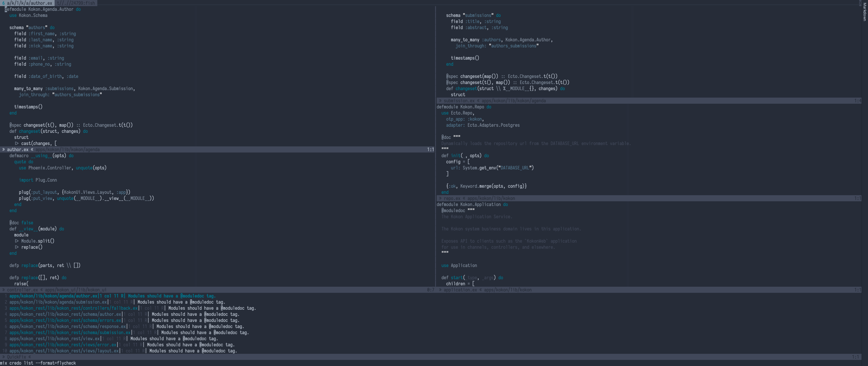The height and width of the screenshot is (366, 868).
Task: Click the » chevron on the QuickFix statusline
Action: (x=3, y=357)
